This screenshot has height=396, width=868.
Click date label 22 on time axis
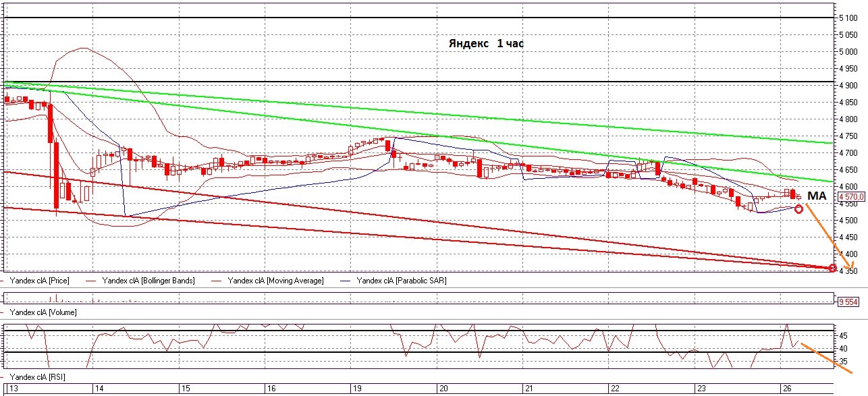point(616,389)
